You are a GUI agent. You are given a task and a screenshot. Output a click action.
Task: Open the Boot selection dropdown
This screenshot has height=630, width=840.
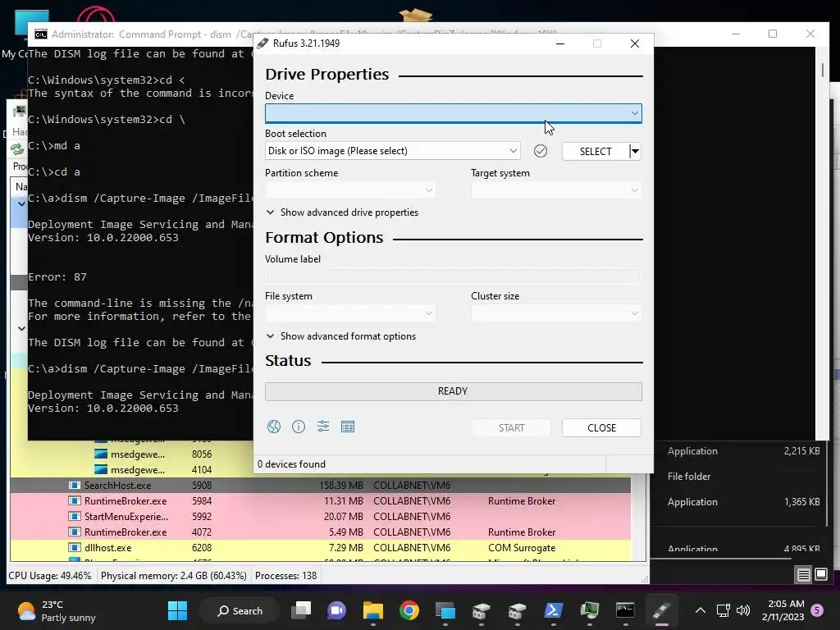[x=393, y=151]
